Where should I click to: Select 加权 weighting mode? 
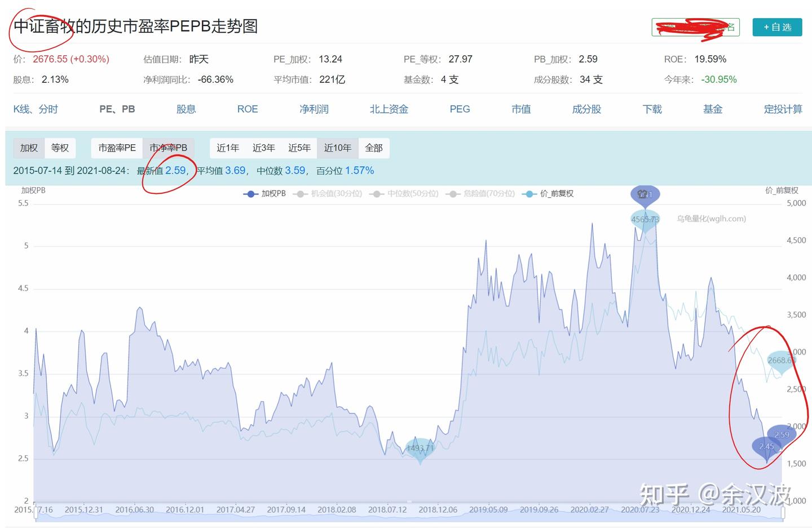[x=28, y=148]
